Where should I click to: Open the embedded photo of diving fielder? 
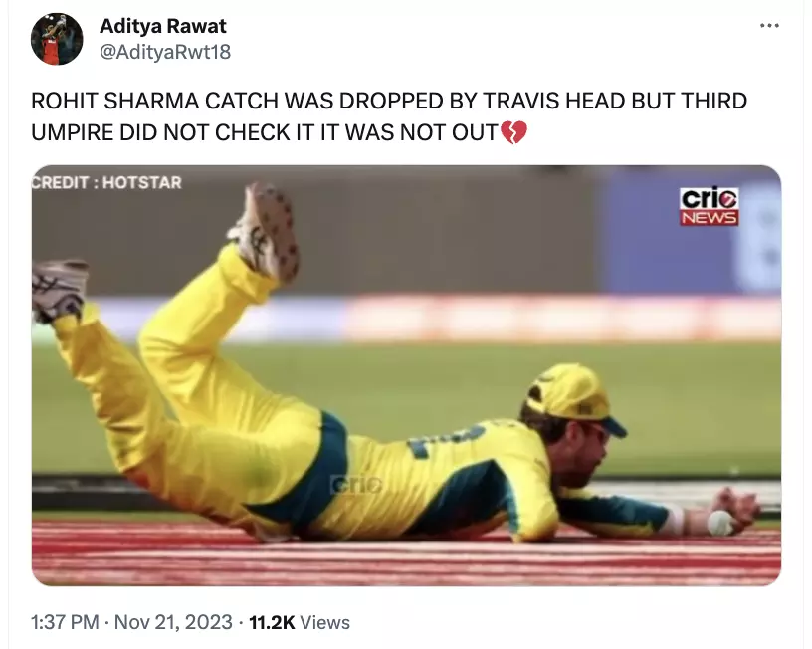click(x=406, y=375)
